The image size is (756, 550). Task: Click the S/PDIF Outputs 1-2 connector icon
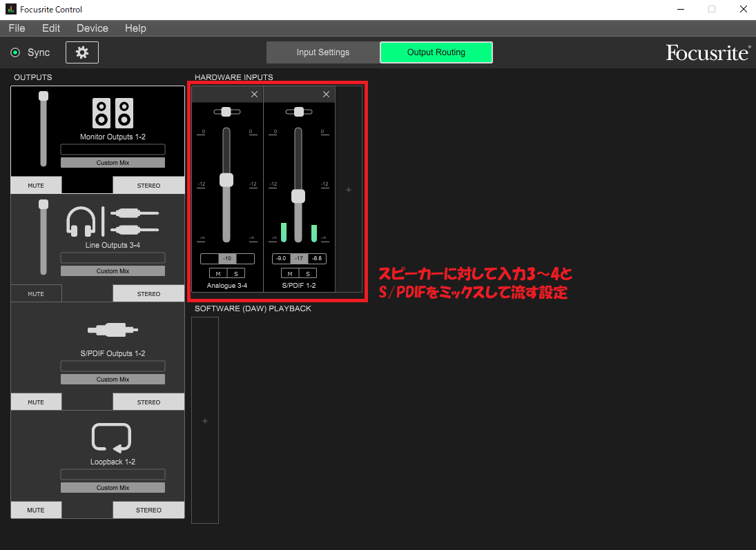point(113,330)
